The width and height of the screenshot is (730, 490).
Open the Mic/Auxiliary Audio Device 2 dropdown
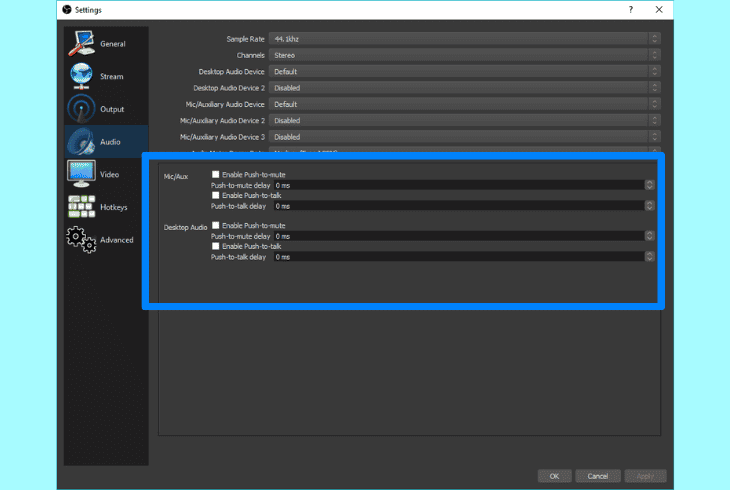[465, 120]
